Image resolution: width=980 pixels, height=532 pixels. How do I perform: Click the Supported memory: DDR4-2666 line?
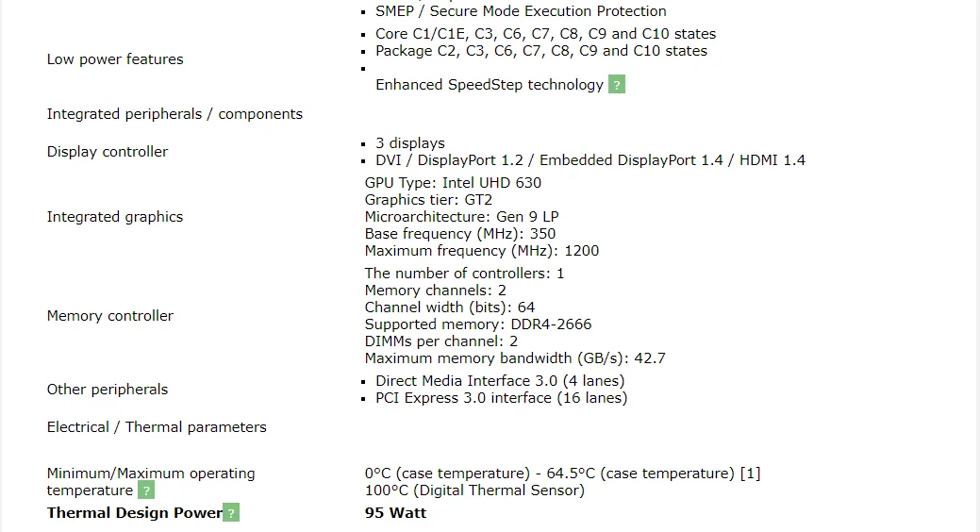pyautogui.click(x=478, y=324)
